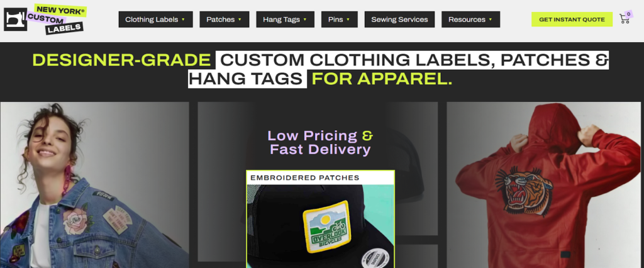The height and width of the screenshot is (268, 644).
Task: Expand the Hang Tags dropdown arrow
Action: 305,20
